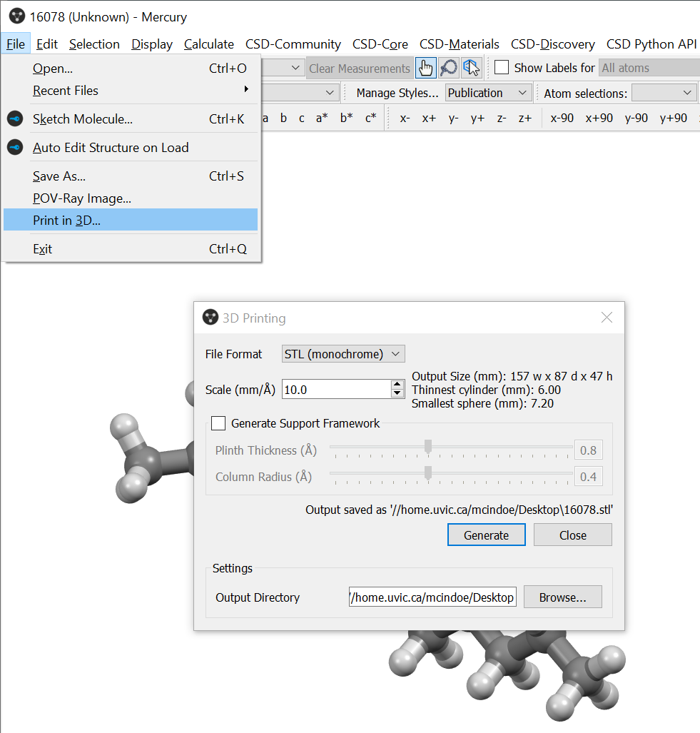Viewport: 700px width, 733px height.
Task: Click the Output Directory path field
Action: tap(432, 597)
